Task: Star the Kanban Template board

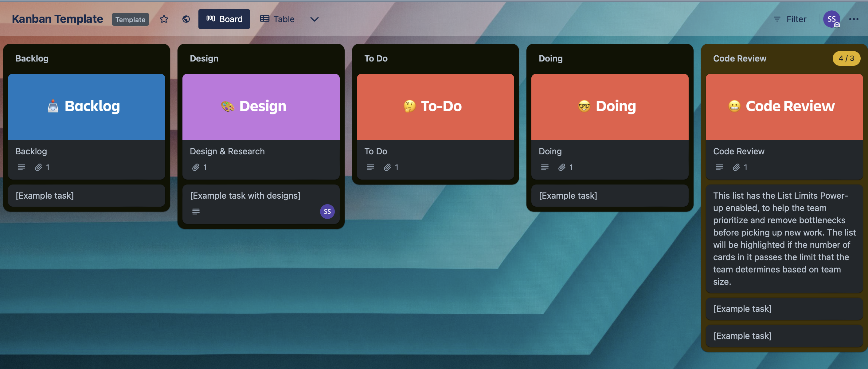Action: 164,19
